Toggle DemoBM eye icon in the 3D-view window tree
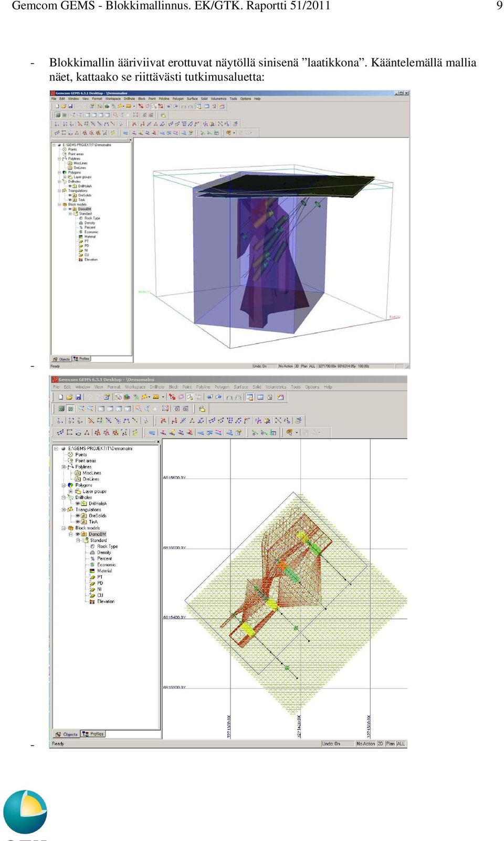The width and height of the screenshot is (504, 841). [70, 209]
